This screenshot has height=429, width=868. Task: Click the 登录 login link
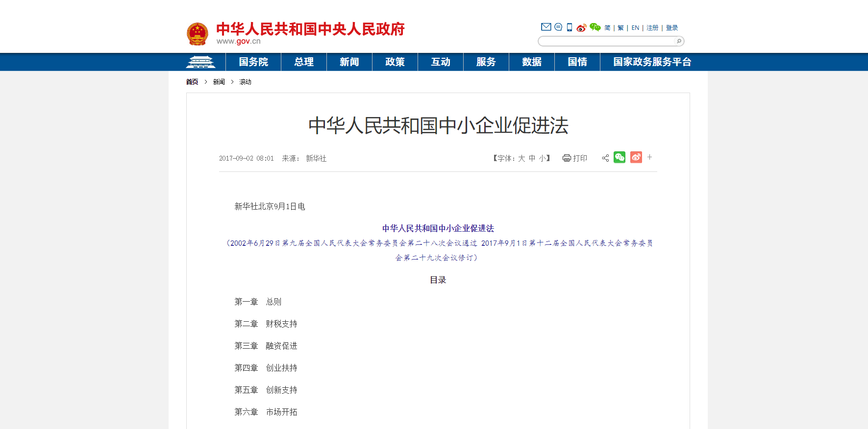coord(672,28)
